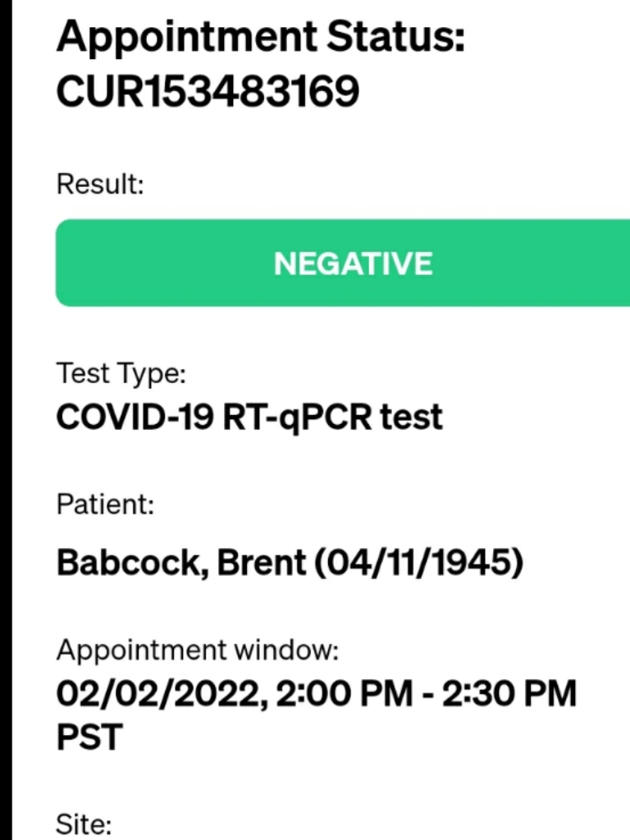The height and width of the screenshot is (840, 630).
Task: Click the black strip on left edge
Action: (x=6, y=420)
